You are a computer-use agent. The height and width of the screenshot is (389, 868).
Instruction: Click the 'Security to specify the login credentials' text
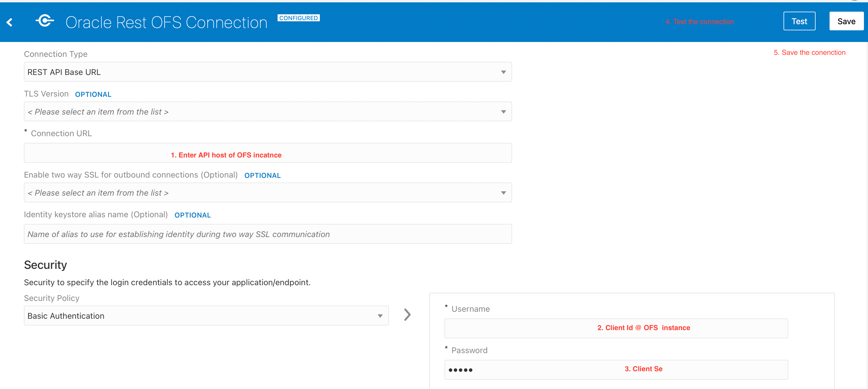point(167,282)
